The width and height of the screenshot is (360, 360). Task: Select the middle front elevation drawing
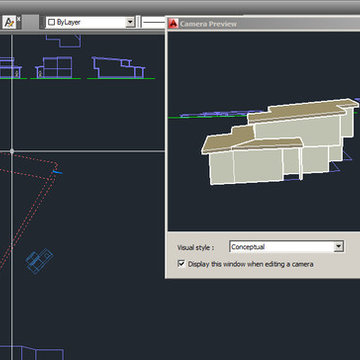[55, 68]
